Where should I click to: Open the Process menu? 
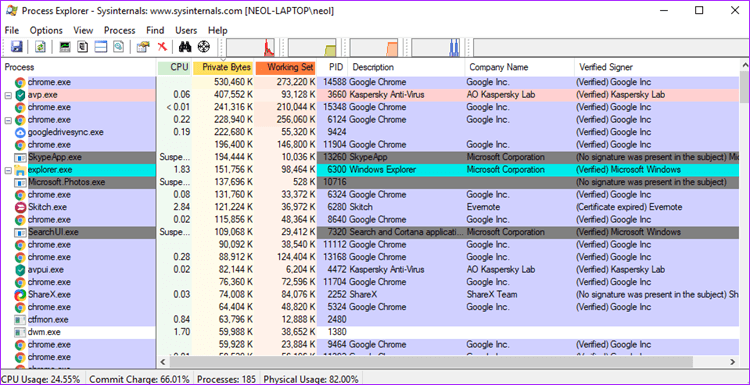point(120,30)
